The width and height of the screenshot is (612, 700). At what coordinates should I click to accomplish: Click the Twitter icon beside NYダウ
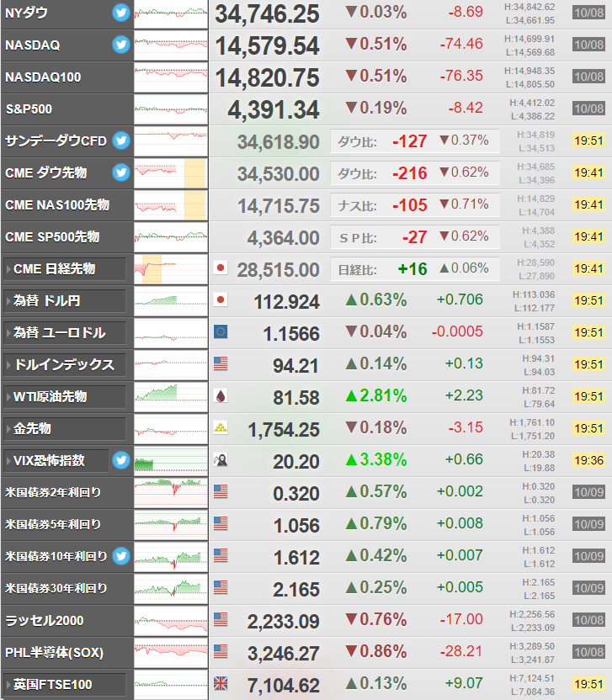[121, 13]
